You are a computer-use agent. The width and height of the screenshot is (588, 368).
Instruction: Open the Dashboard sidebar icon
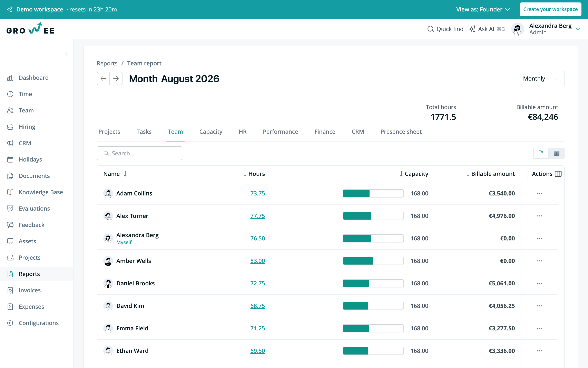[x=10, y=78]
